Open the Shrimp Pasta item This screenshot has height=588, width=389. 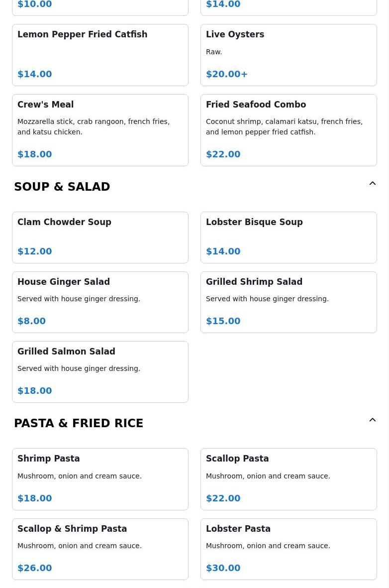pyautogui.click(x=100, y=479)
